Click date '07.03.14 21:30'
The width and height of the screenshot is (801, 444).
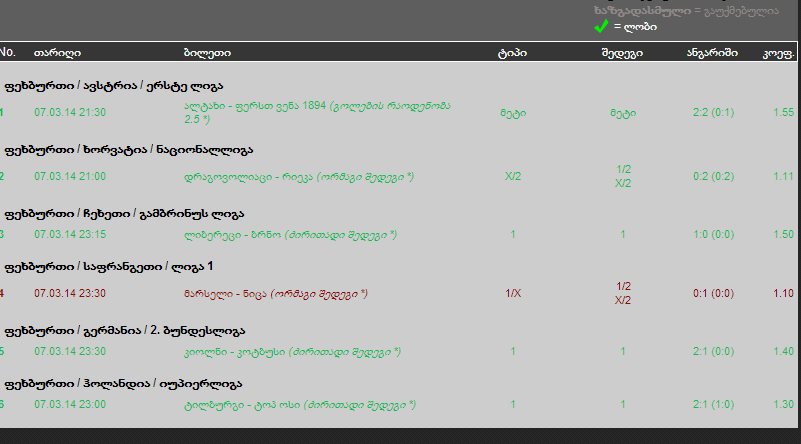[70, 112]
